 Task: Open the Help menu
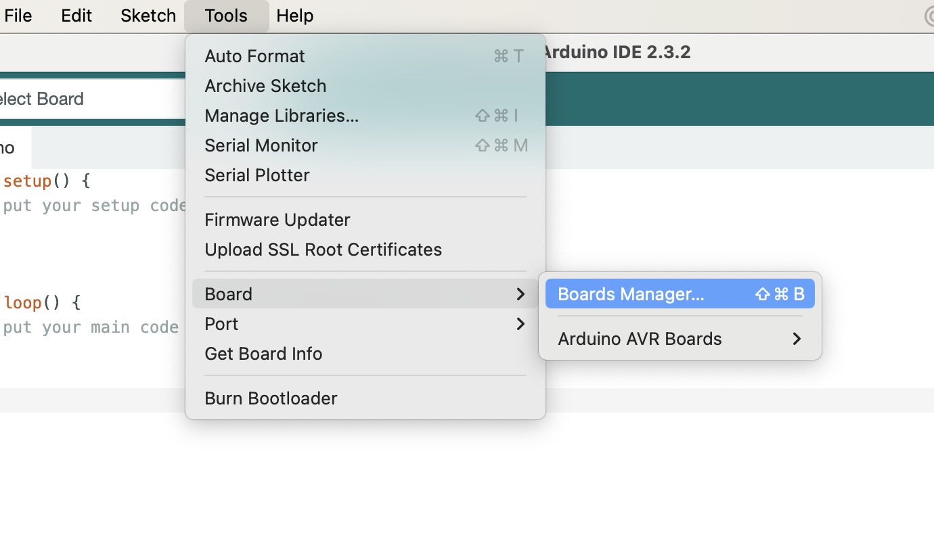point(295,16)
